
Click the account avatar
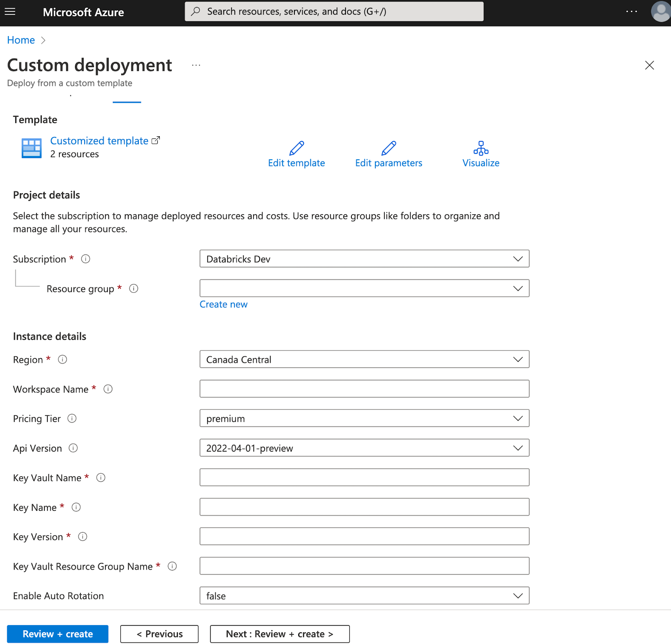pyautogui.click(x=661, y=12)
